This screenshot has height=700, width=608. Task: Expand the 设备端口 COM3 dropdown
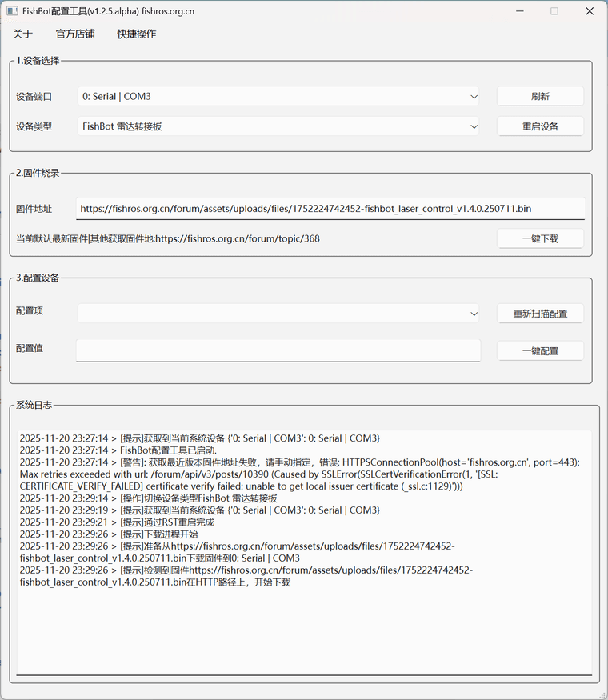click(278, 97)
